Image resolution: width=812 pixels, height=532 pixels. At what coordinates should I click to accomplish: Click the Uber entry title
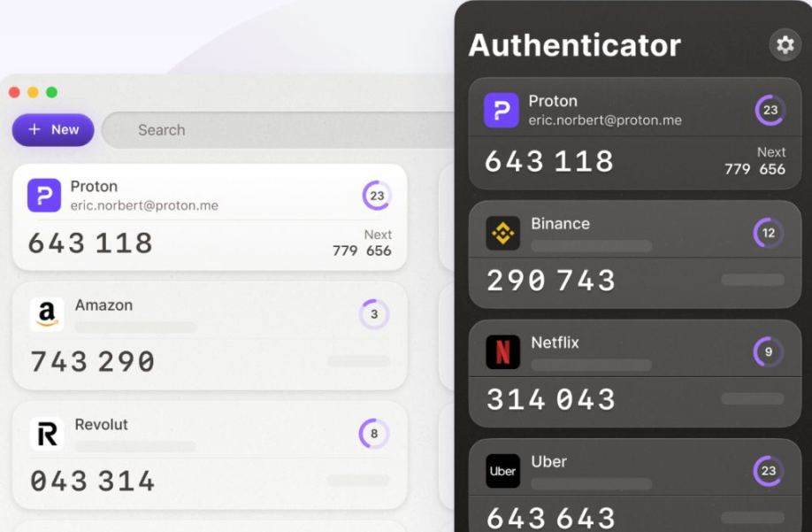[x=549, y=461]
